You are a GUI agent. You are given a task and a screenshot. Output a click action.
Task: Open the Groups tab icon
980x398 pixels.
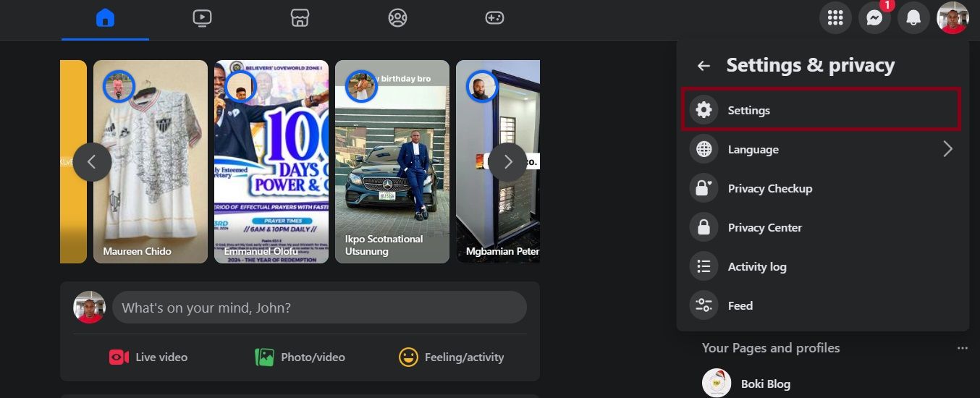tap(397, 17)
